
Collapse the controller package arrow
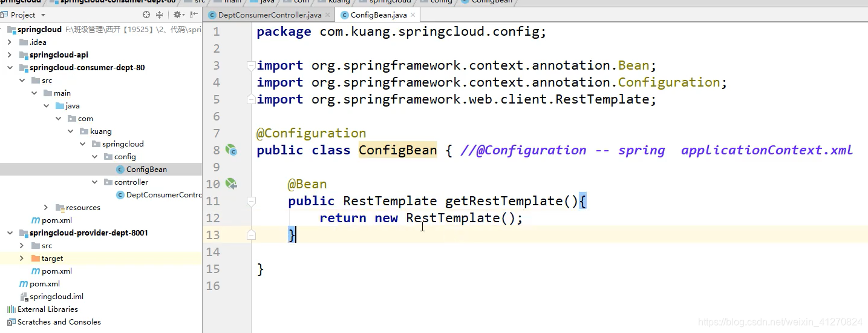[94, 182]
